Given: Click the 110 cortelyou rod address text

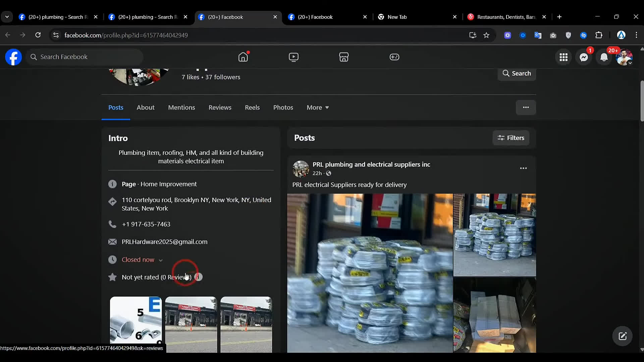Looking at the screenshot, I should tap(197, 204).
